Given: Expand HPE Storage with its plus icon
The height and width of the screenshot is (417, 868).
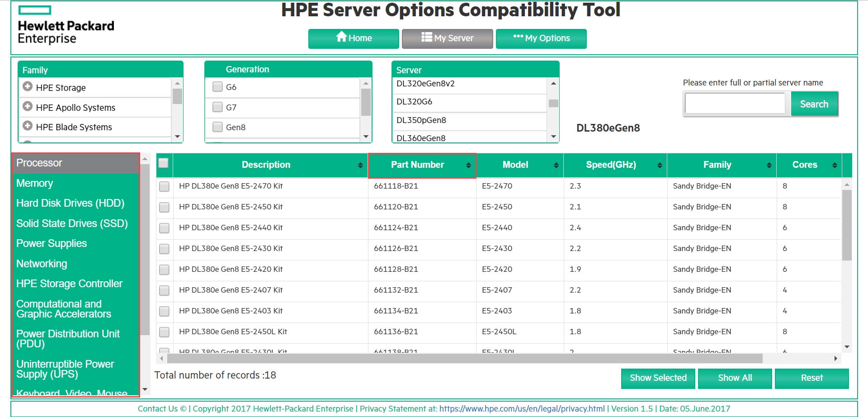Looking at the screenshot, I should click(x=28, y=87).
